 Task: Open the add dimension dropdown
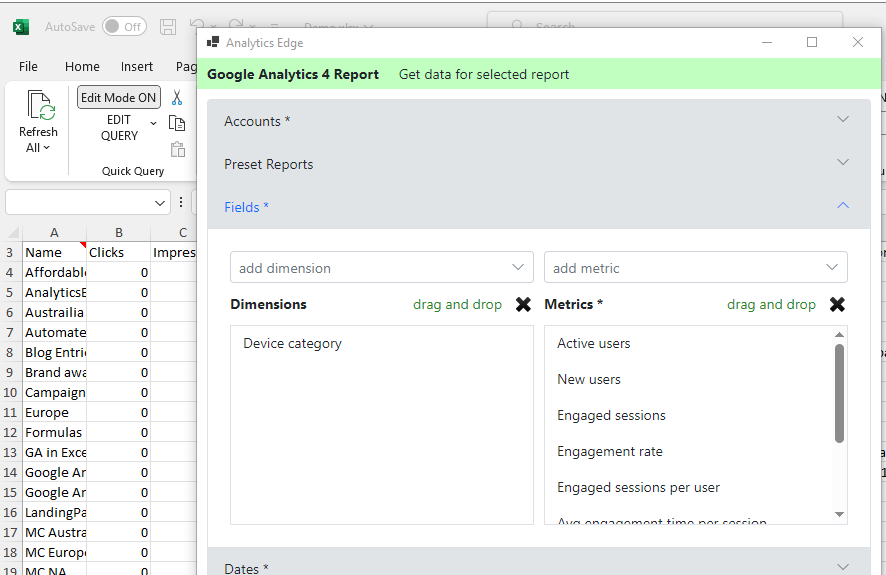pos(382,267)
